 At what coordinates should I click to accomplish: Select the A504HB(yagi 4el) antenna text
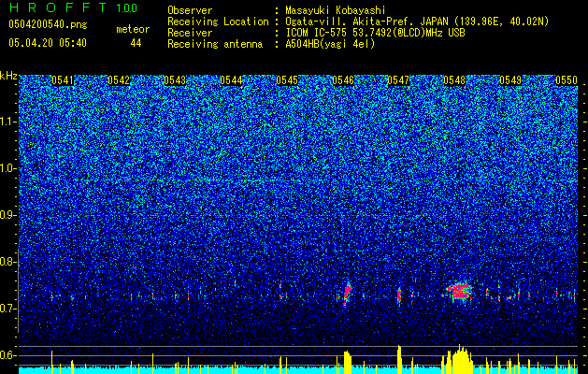click(330, 44)
